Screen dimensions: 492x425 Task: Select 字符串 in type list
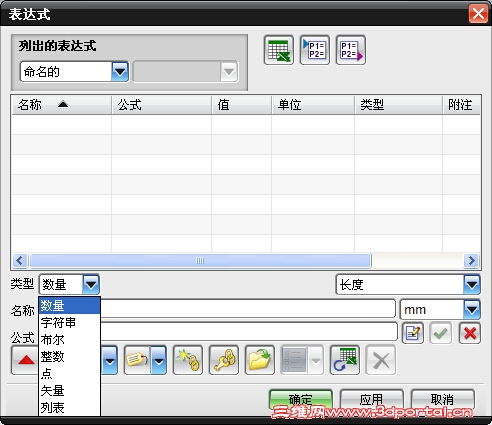(69, 323)
